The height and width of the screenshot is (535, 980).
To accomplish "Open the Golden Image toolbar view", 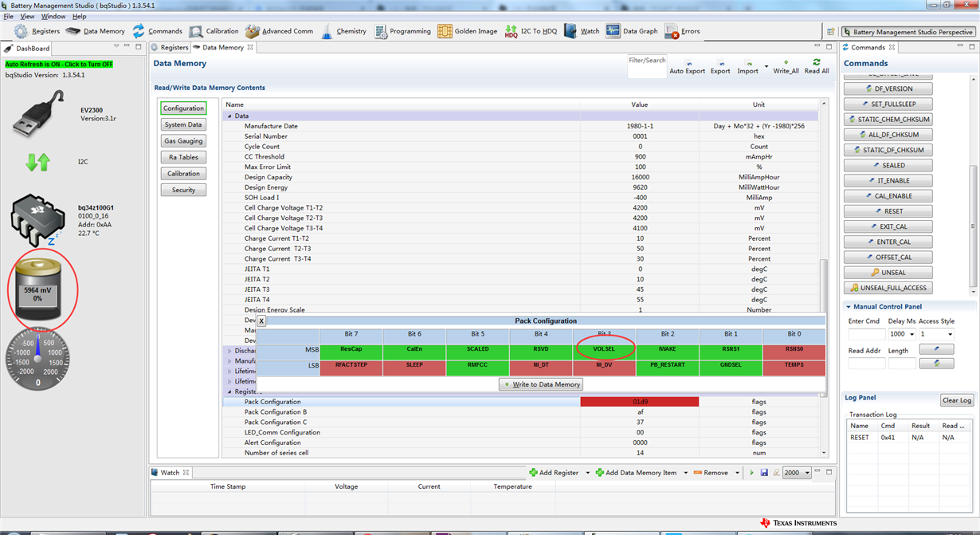I will coord(468,31).
